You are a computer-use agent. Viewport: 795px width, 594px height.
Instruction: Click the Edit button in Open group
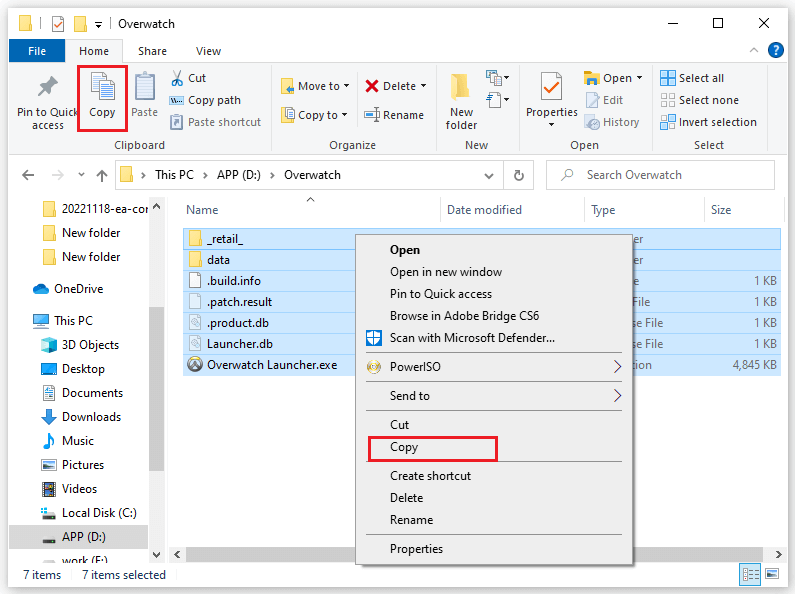[x=604, y=100]
